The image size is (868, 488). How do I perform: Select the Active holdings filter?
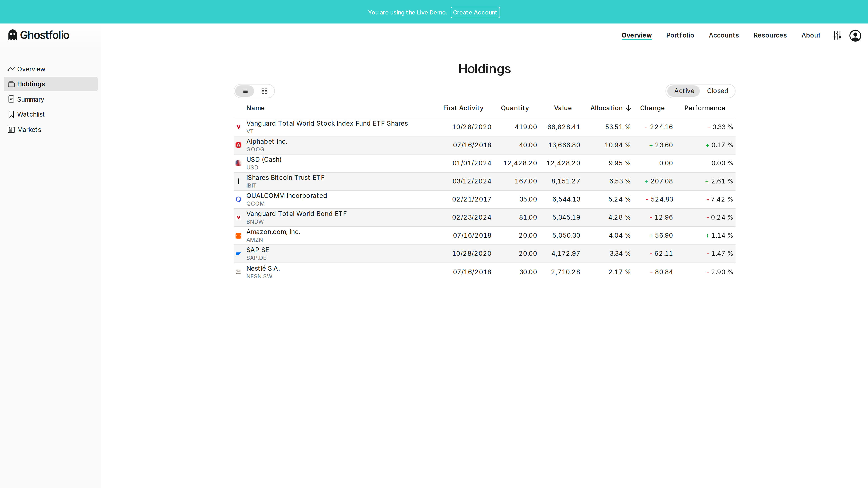(x=684, y=91)
